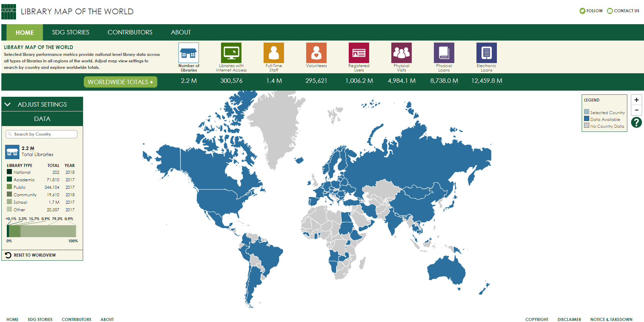Click the Twitter follow bird icon
The width and height of the screenshot is (644, 322).
pos(582,11)
